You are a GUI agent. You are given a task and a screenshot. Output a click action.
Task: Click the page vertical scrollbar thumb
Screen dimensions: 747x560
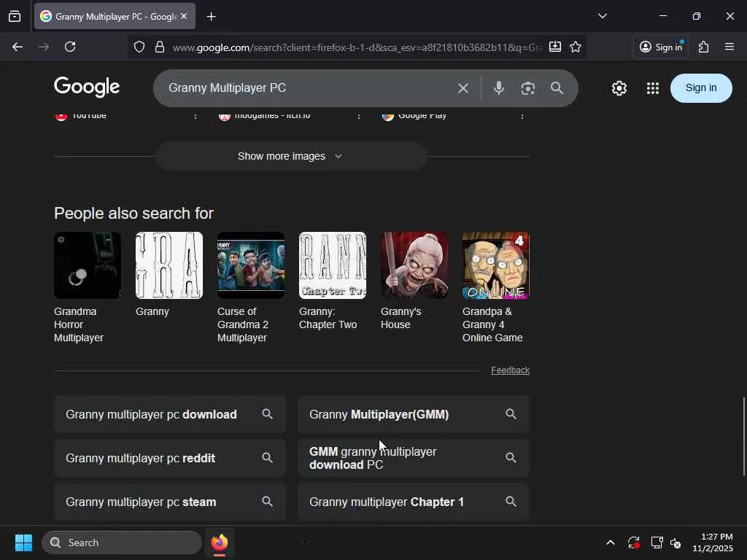(743, 436)
